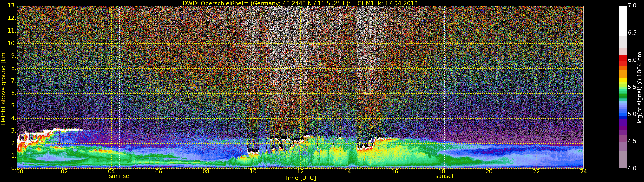Click the '02' time axis tick label
644x182 pixels.
click(x=64, y=171)
